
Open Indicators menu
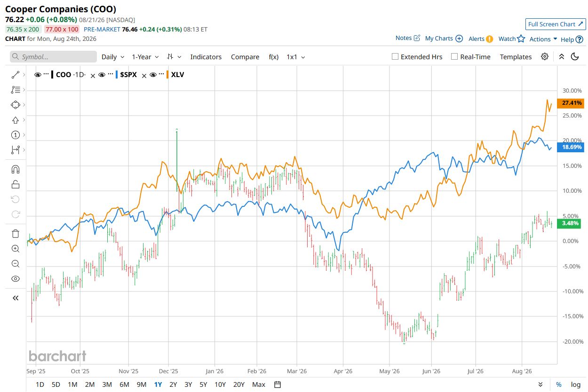[206, 57]
